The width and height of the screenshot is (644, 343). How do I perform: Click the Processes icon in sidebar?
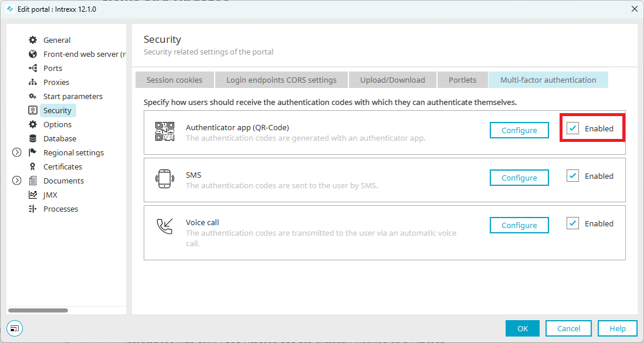click(x=33, y=209)
